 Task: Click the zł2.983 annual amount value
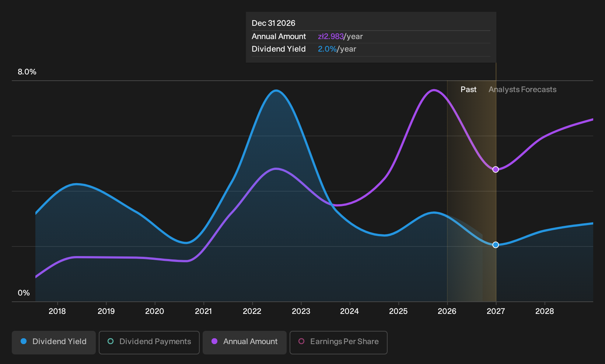[331, 36]
